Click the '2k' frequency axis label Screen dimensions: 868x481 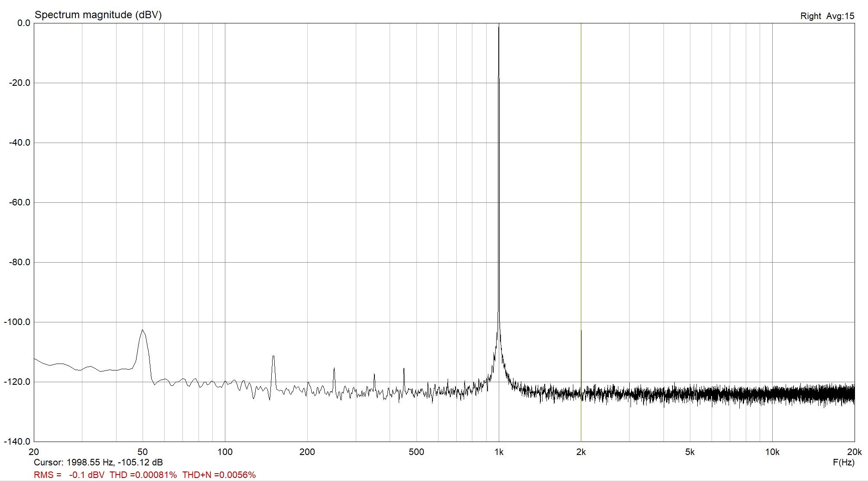[581, 452]
